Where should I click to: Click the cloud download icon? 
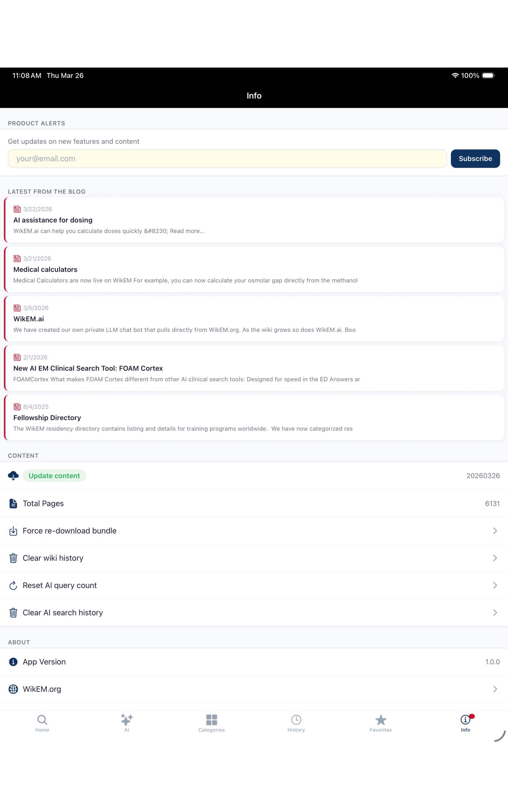(x=13, y=475)
